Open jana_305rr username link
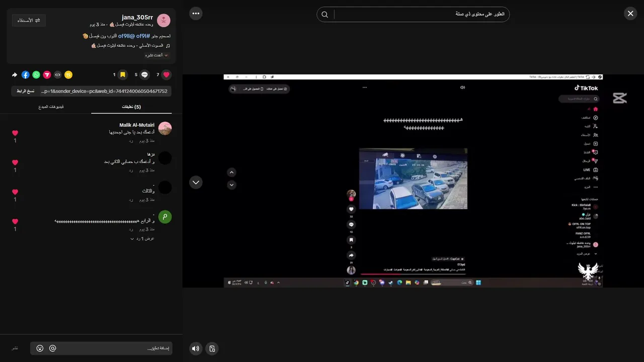 tap(137, 17)
